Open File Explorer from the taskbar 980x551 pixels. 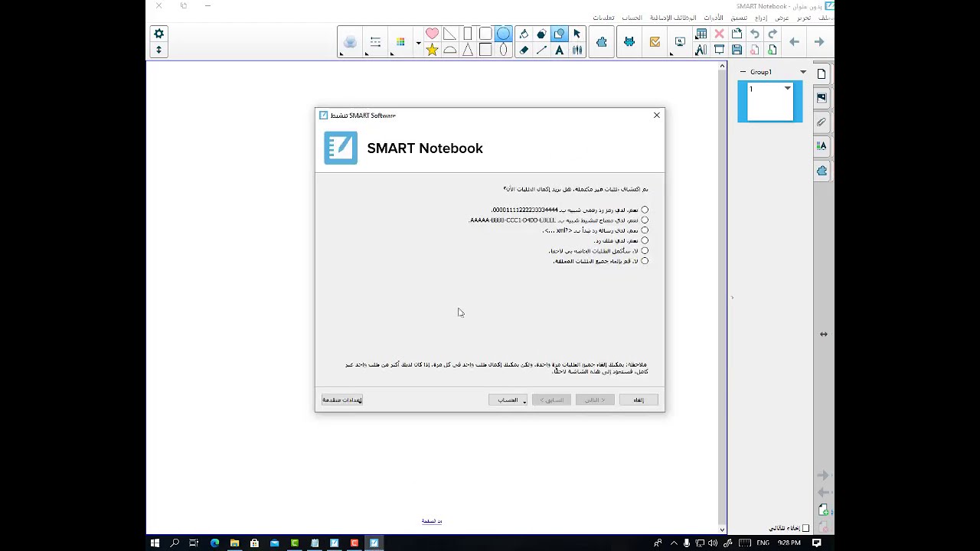pyautogui.click(x=234, y=543)
